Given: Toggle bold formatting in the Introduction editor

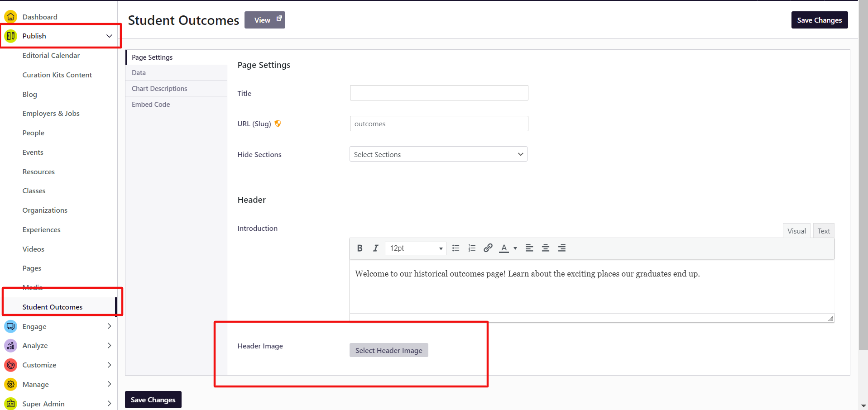Looking at the screenshot, I should click(360, 248).
